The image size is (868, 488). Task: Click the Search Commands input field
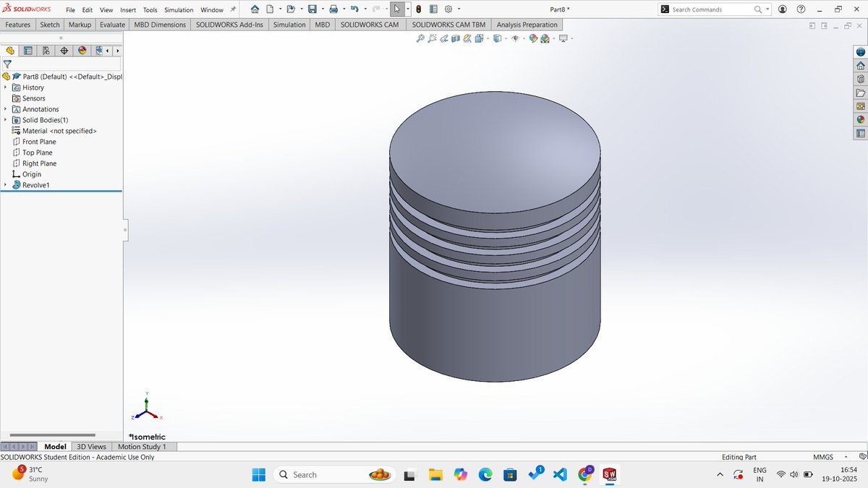[x=711, y=9]
